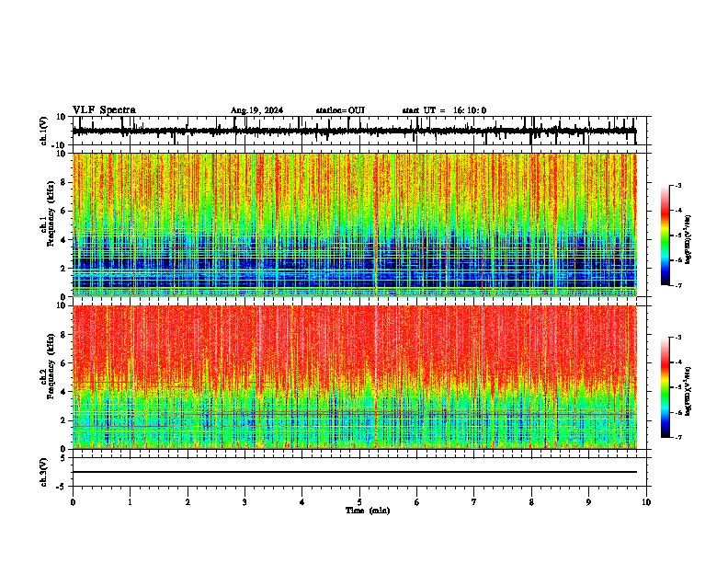The width and height of the screenshot is (728, 563).
Task: Click time axis tick label '9' minutes
Action: pyautogui.click(x=588, y=502)
